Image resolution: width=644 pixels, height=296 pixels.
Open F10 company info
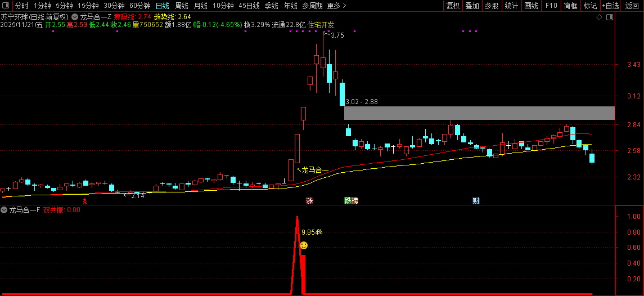click(x=551, y=6)
